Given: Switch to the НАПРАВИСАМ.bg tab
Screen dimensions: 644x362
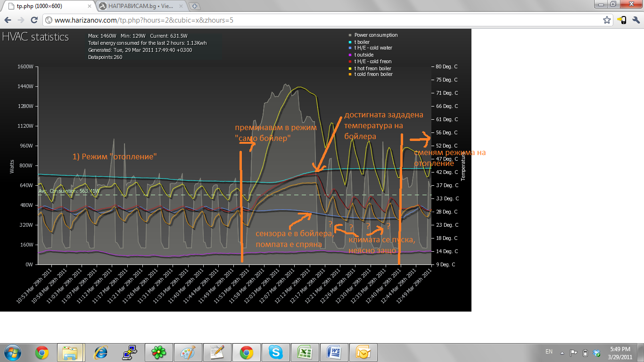Looking at the screenshot, I should pos(139,6).
